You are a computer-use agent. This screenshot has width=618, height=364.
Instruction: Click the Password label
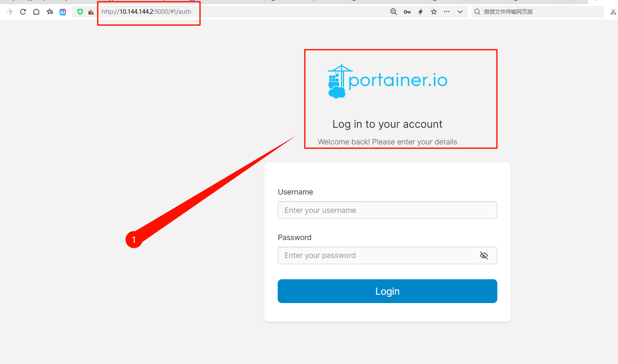pyautogui.click(x=294, y=238)
